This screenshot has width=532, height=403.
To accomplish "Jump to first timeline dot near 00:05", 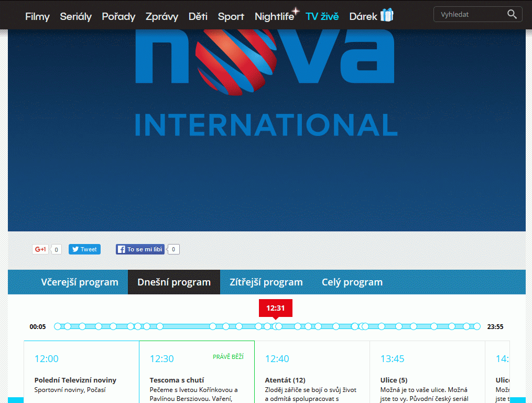I will [58, 326].
